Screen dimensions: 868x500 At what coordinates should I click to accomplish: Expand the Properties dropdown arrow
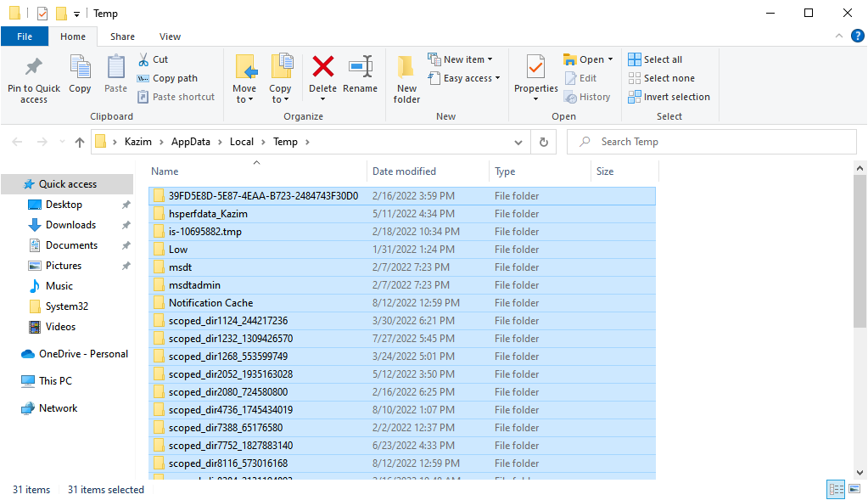coord(536,99)
